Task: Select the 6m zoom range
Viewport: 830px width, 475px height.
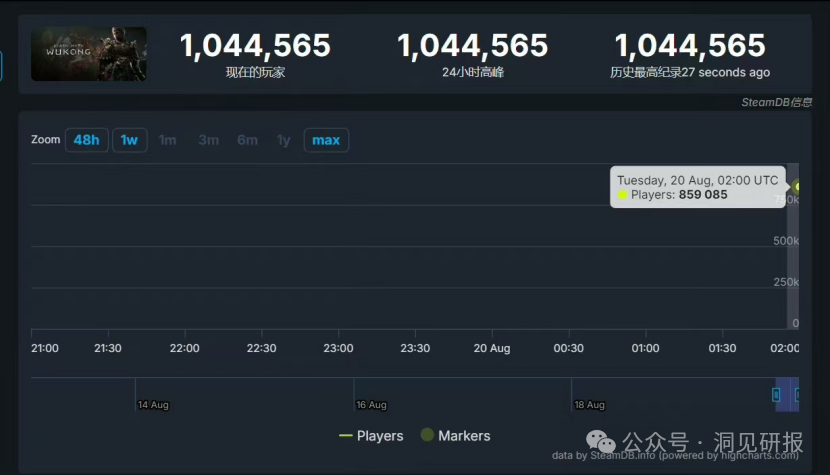Action: point(247,140)
